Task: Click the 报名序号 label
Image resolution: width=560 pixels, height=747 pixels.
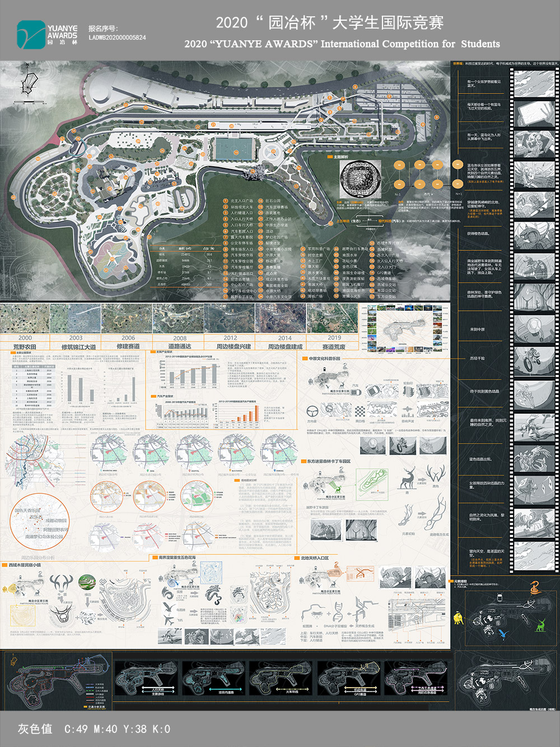Action: point(103,28)
